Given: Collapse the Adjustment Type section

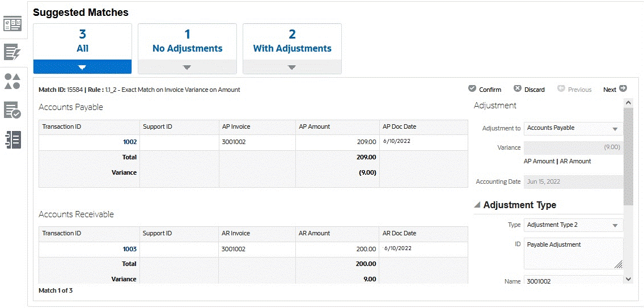Looking at the screenshot, I should click(x=477, y=205).
